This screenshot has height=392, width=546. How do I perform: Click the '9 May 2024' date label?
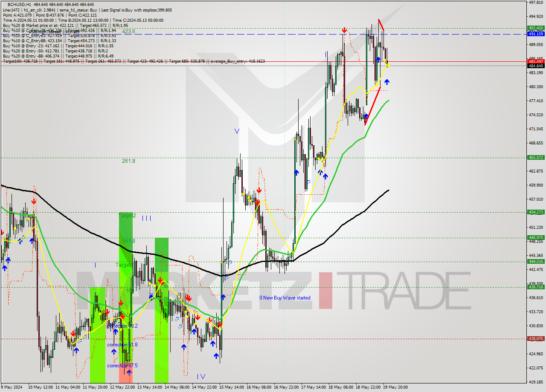(x=12, y=387)
